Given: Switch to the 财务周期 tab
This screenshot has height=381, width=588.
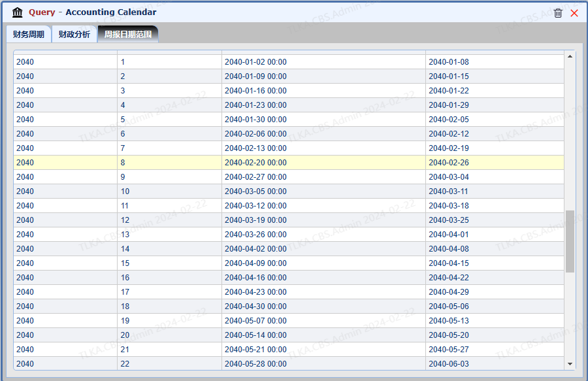Looking at the screenshot, I should point(29,35).
